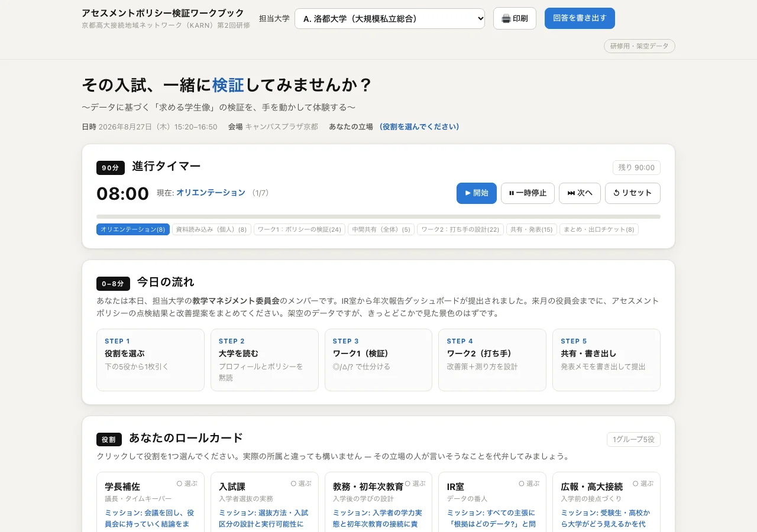Click the 回答を書き出す export button

coord(580,18)
